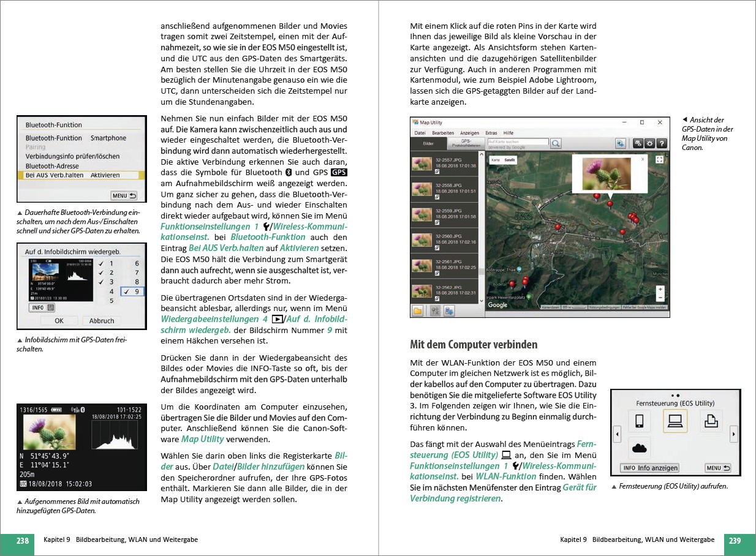Open the Datei menu in Map Utility
This screenshot has width=756, height=556.
420,133
